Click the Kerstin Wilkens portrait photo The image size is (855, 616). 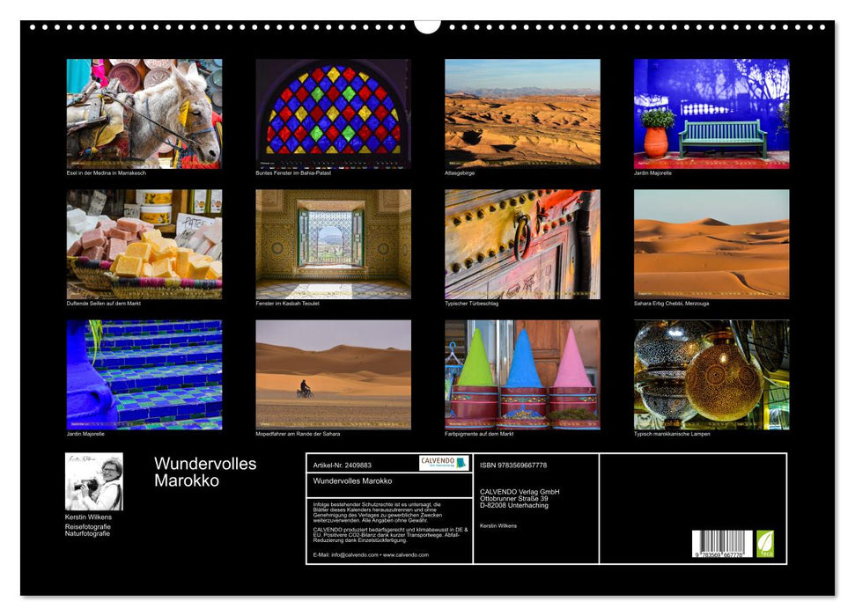pyautogui.click(x=94, y=481)
